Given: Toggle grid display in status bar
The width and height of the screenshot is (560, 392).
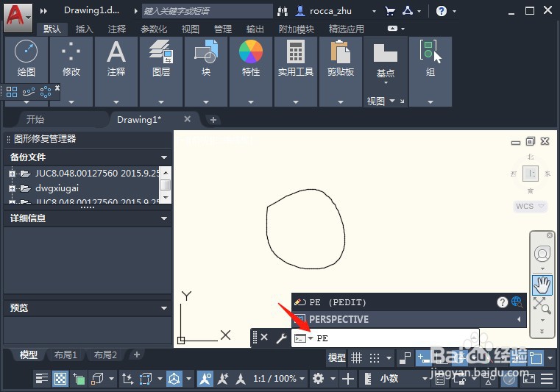Looking at the screenshot, I should tap(356, 357).
